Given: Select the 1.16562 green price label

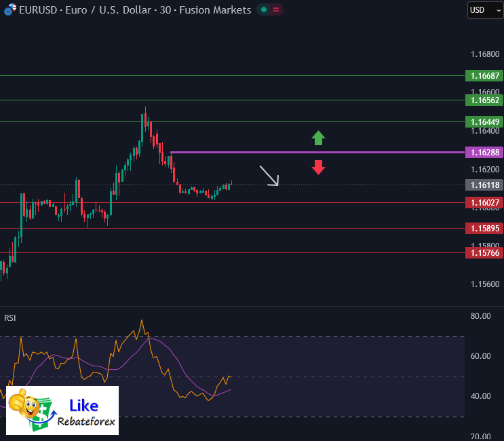Looking at the screenshot, I should [484, 100].
